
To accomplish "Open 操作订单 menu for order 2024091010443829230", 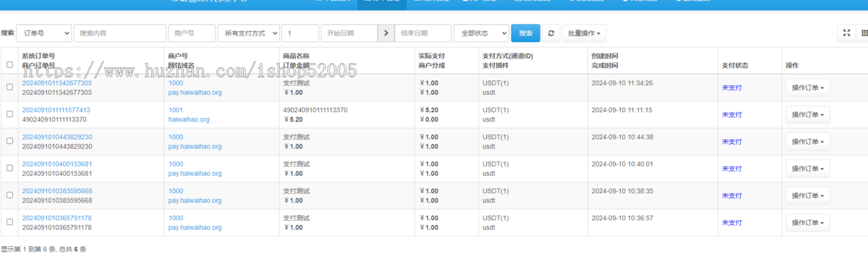I will pyautogui.click(x=807, y=141).
